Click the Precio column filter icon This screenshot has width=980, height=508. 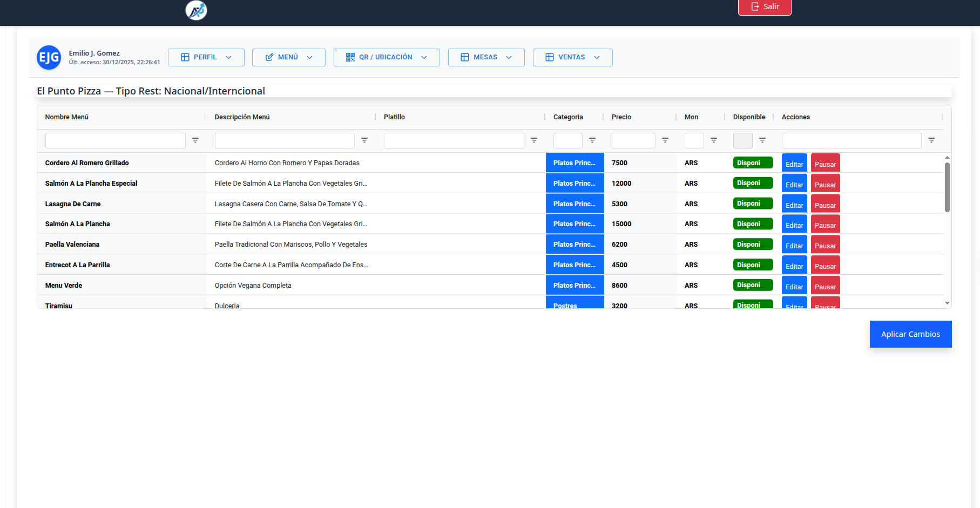(x=665, y=140)
